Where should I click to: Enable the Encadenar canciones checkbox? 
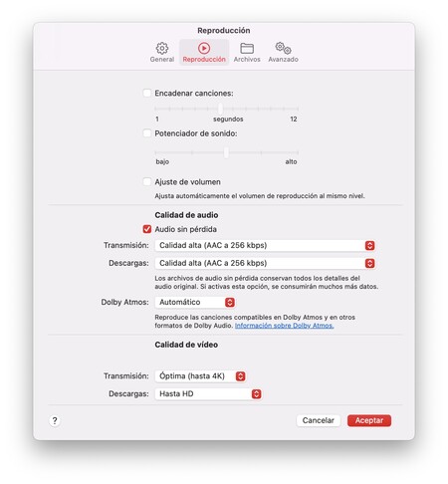(146, 93)
